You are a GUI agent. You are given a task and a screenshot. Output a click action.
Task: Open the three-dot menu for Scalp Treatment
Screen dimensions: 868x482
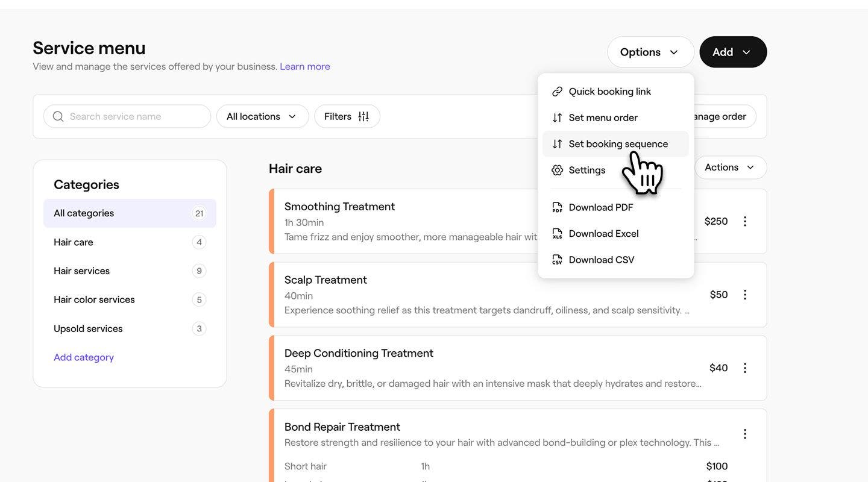pyautogui.click(x=744, y=295)
